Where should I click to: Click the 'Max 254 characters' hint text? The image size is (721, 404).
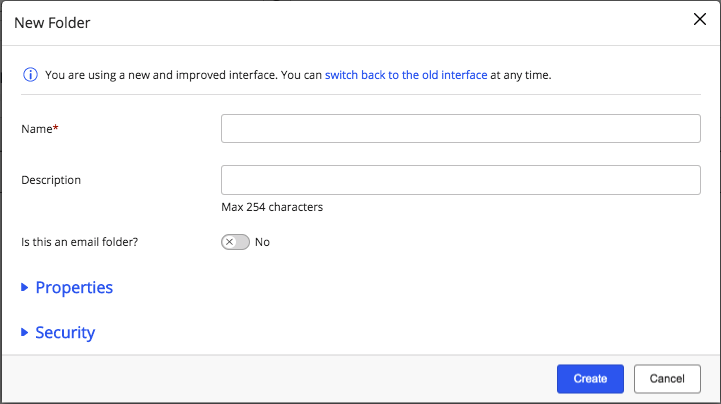coord(272,208)
